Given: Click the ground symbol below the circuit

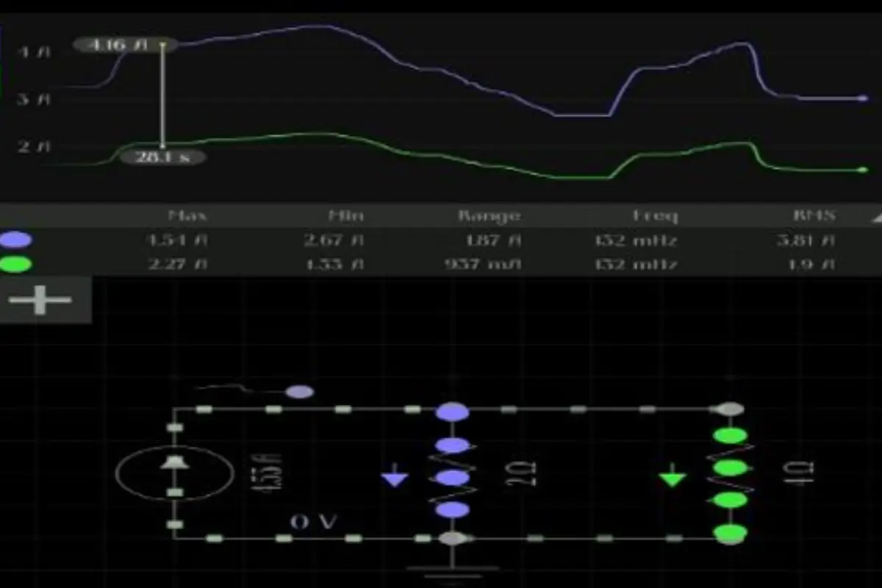Looking at the screenshot, I should point(453,570).
